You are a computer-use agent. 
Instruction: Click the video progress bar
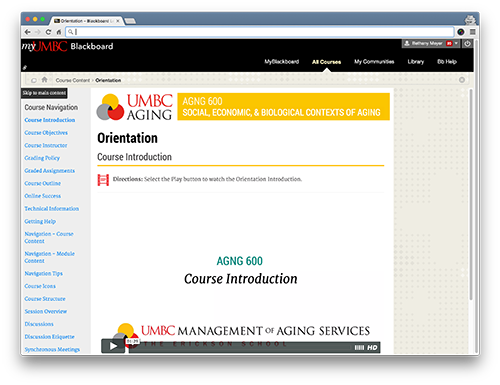[240, 348]
